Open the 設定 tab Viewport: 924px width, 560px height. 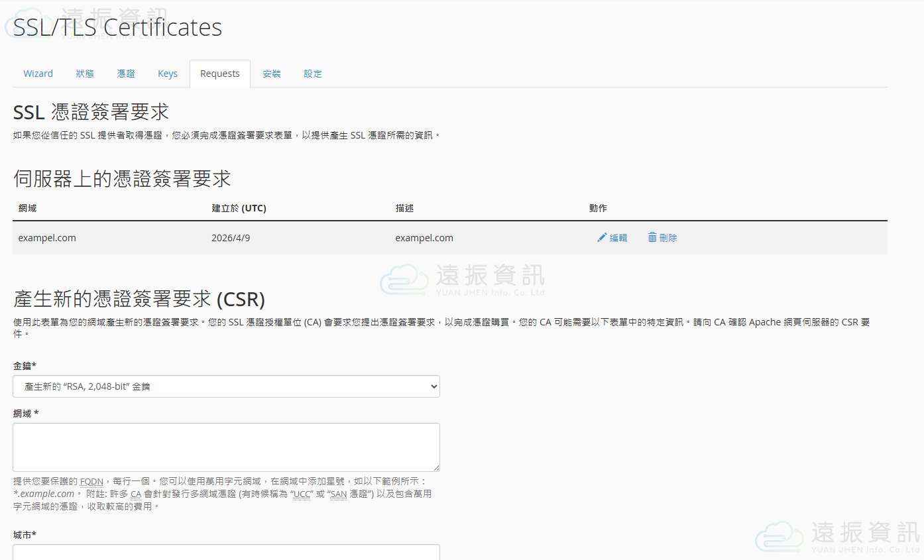coord(312,73)
